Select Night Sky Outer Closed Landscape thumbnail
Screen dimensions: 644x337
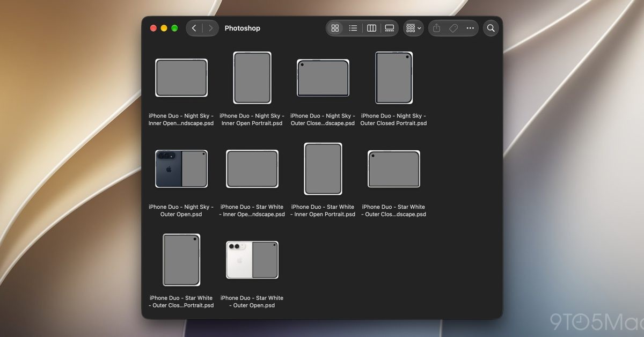pyautogui.click(x=323, y=78)
